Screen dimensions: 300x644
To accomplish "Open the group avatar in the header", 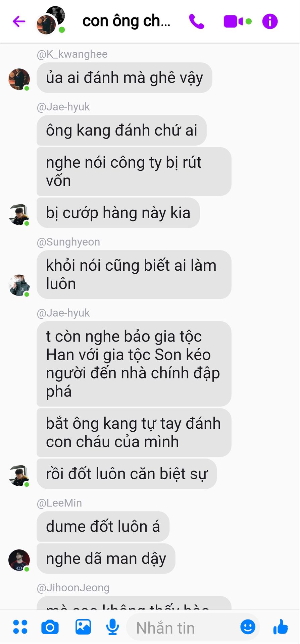I will tap(51, 20).
